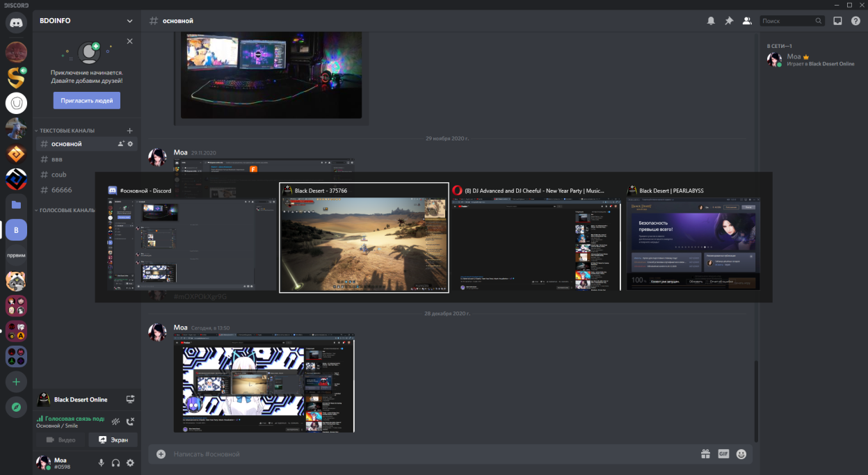Viewport: 868px width, 475px height.
Task: Deafen with the headphones icon
Action: click(116, 463)
